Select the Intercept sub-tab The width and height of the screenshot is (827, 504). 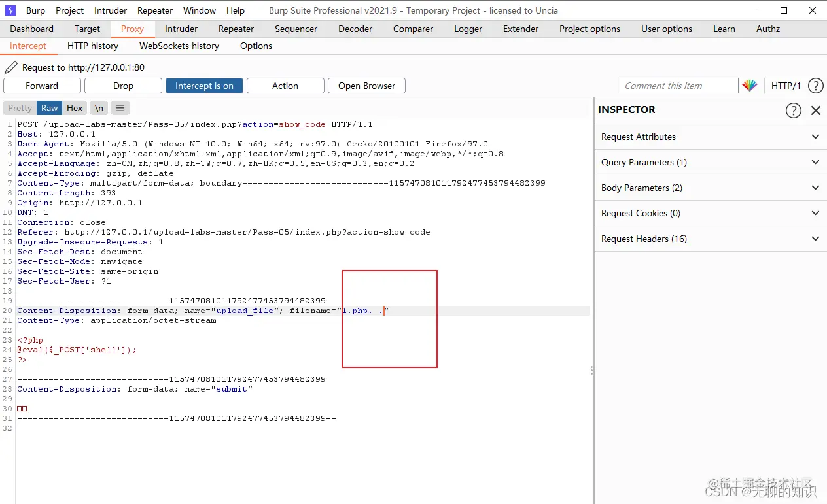[x=28, y=46]
